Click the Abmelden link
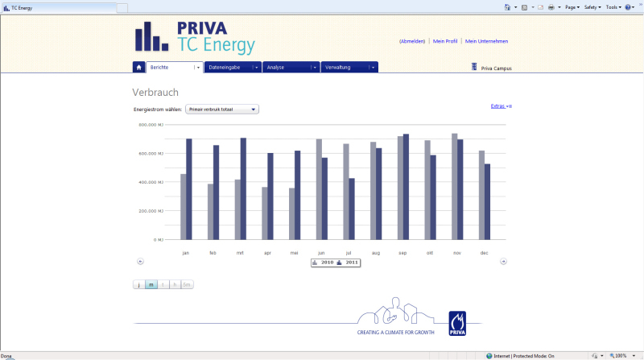Image resolution: width=644 pixels, height=360 pixels. pyautogui.click(x=412, y=41)
